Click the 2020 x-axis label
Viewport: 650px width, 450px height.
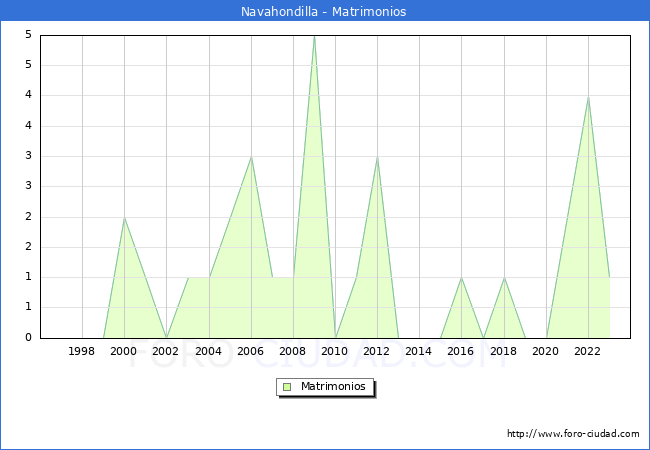coord(546,351)
